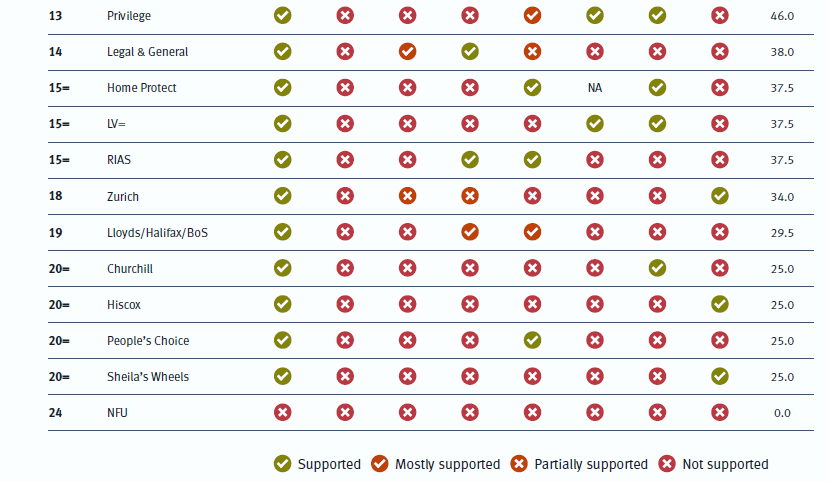Select the Lloyds/Halifax/BoS provider name
This screenshot has height=482, width=828.
157,233
